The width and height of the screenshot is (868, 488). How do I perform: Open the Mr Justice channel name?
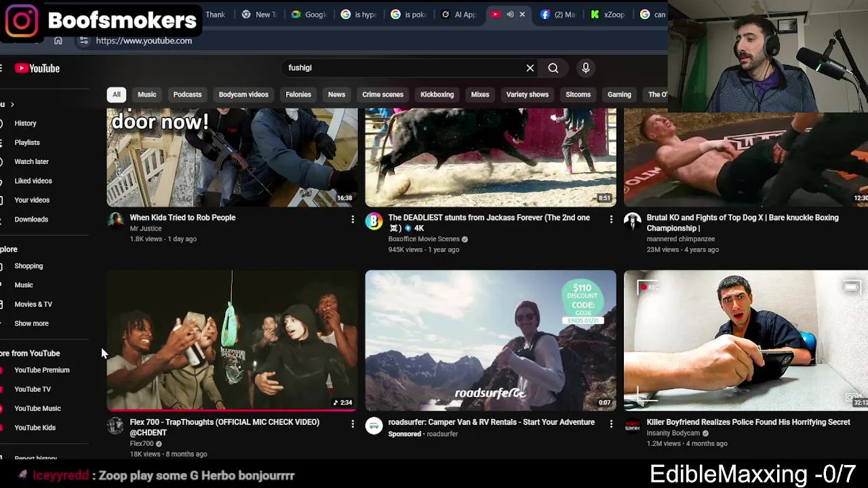(146, 228)
